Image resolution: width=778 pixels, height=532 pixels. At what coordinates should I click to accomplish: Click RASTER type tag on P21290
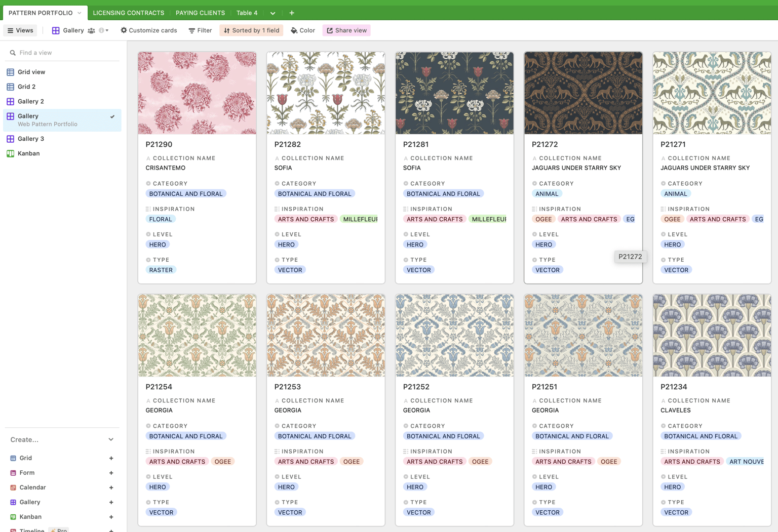tap(161, 270)
